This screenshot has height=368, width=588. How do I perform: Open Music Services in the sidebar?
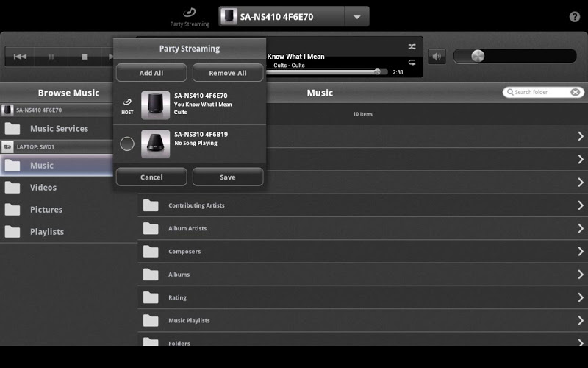click(x=59, y=129)
